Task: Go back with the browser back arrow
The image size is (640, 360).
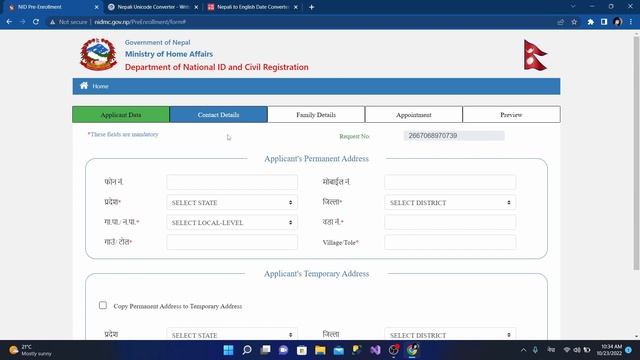Action: coord(9,22)
